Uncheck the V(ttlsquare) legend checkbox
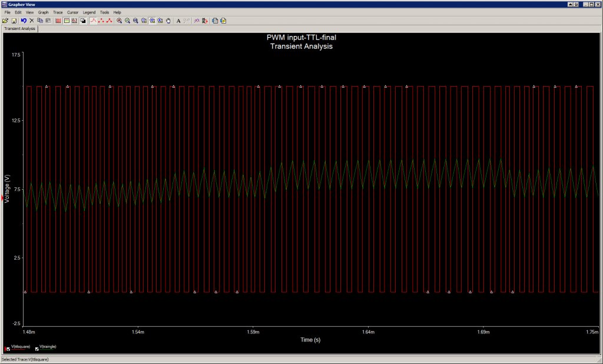This screenshot has height=364, width=603. 8,349
